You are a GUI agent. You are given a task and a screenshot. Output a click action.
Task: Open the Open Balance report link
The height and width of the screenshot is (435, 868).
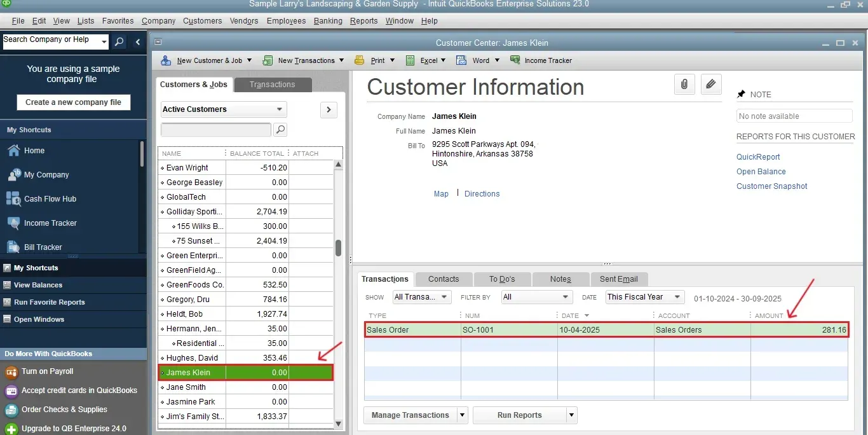click(761, 172)
